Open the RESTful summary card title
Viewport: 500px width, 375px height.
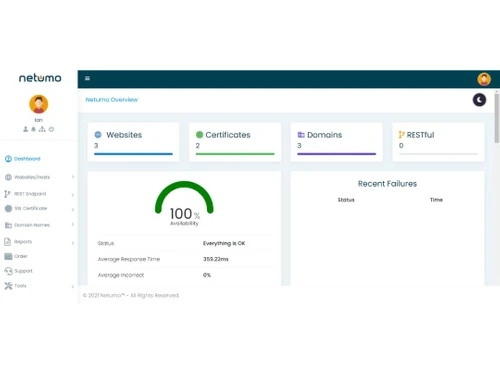click(x=420, y=135)
